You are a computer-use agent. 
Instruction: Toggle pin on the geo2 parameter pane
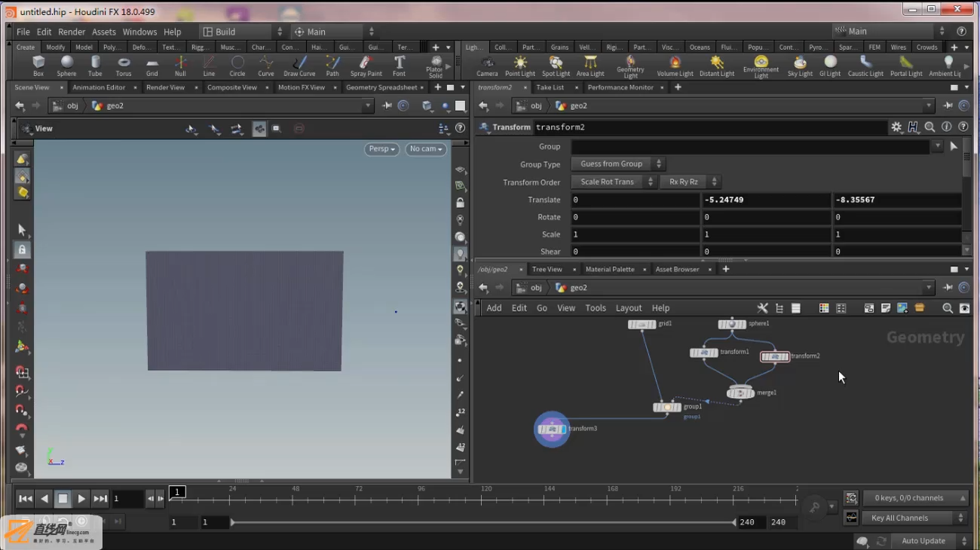click(x=948, y=105)
